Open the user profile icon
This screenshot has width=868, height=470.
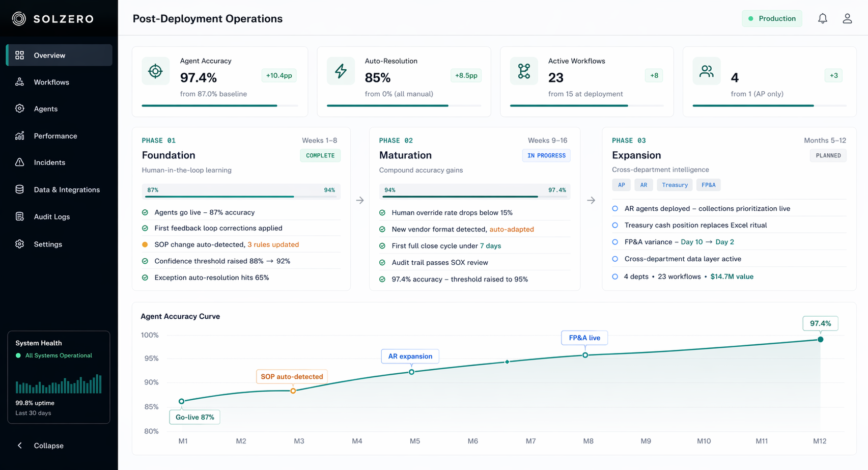[847, 18]
